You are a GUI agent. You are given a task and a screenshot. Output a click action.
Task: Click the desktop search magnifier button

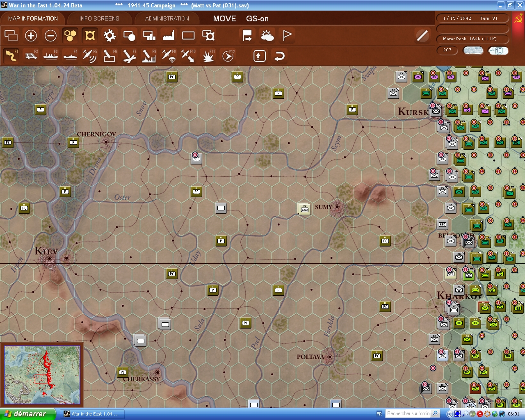[x=435, y=413]
